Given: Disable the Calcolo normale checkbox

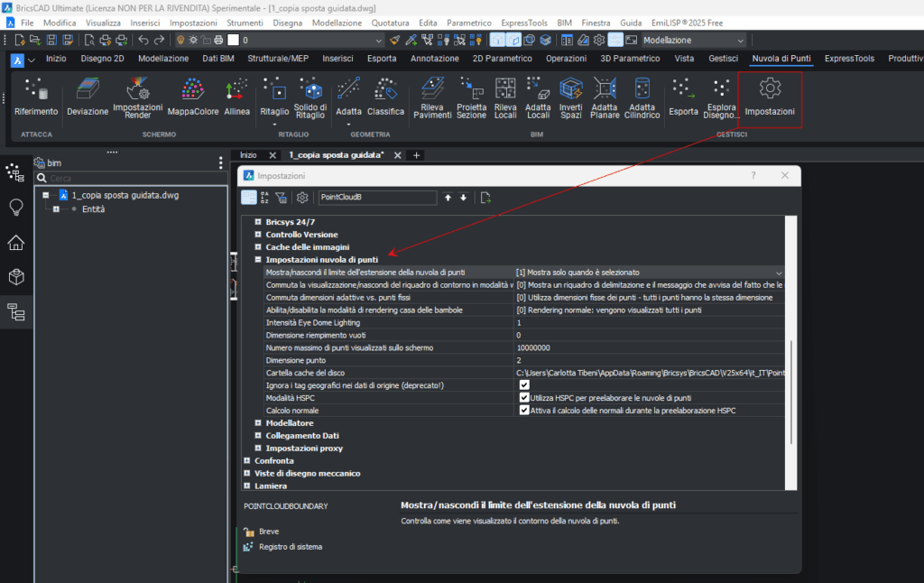Looking at the screenshot, I should pos(524,410).
